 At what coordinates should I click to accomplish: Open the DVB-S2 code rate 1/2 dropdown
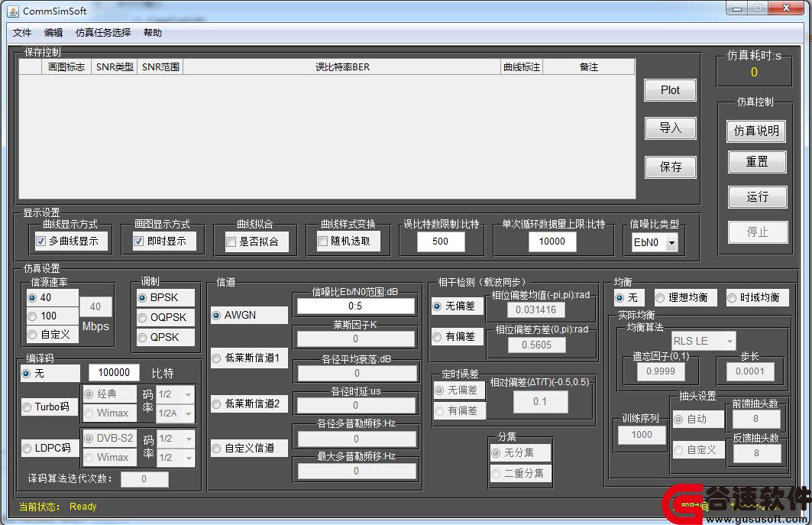click(x=176, y=439)
